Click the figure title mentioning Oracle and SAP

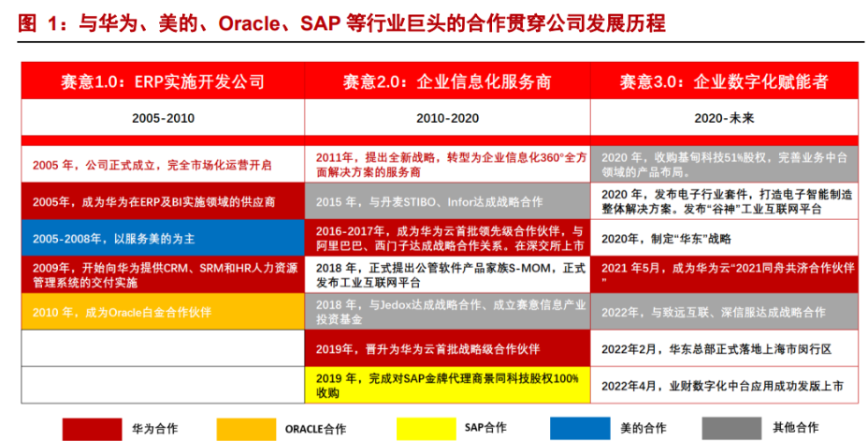click(341, 23)
